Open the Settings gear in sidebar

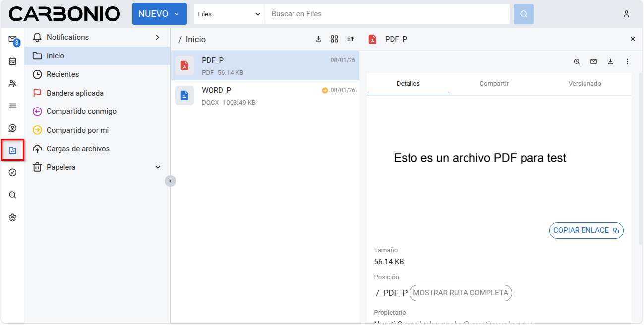tap(12, 217)
